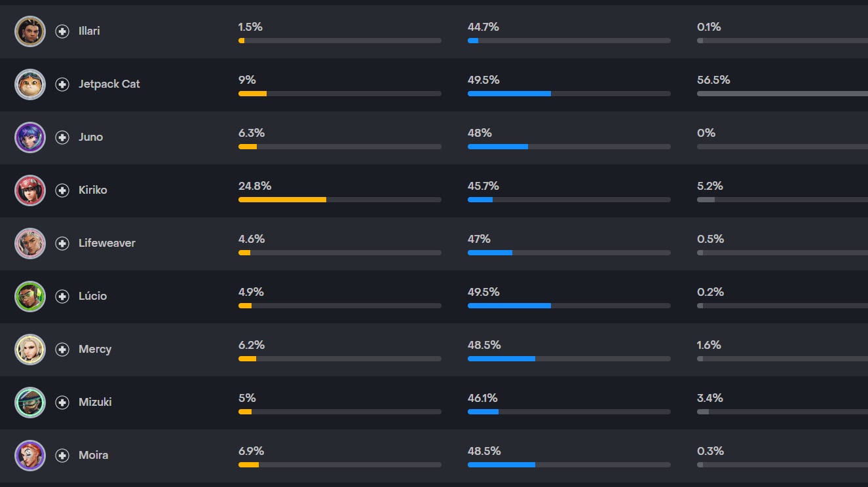Click Lifeweaver's avatar icon

(x=30, y=243)
